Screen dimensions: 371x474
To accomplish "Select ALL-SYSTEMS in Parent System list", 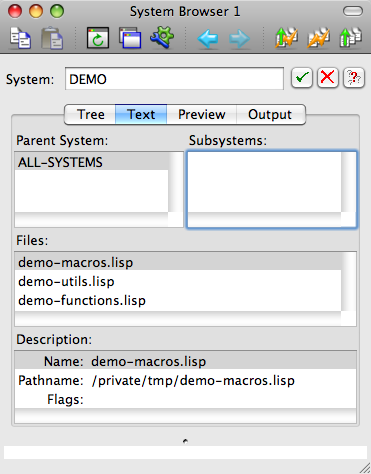I will click(92, 162).
